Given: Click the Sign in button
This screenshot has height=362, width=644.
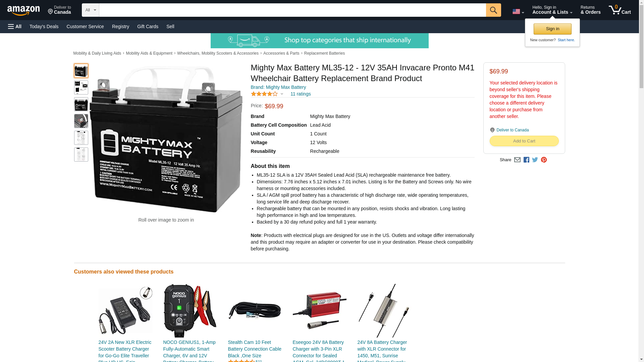Looking at the screenshot, I should [552, 29].
